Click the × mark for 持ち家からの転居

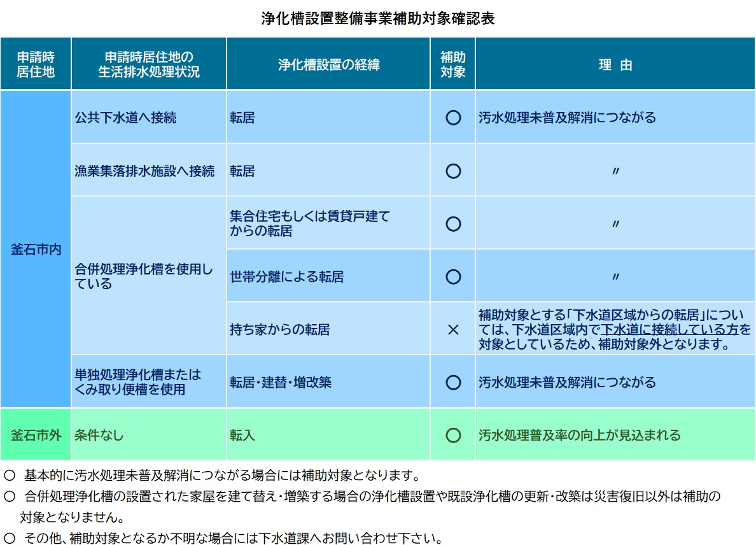click(453, 330)
